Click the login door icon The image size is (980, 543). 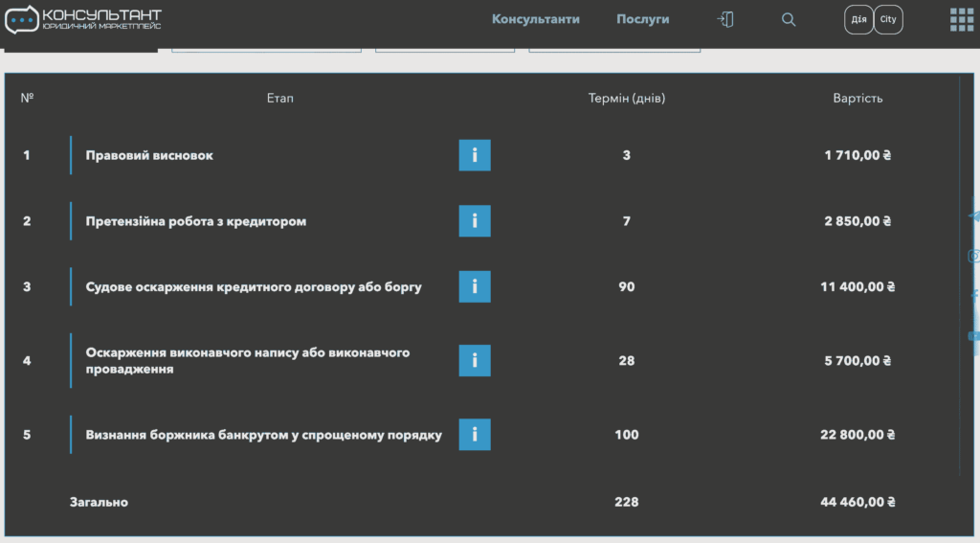click(725, 19)
